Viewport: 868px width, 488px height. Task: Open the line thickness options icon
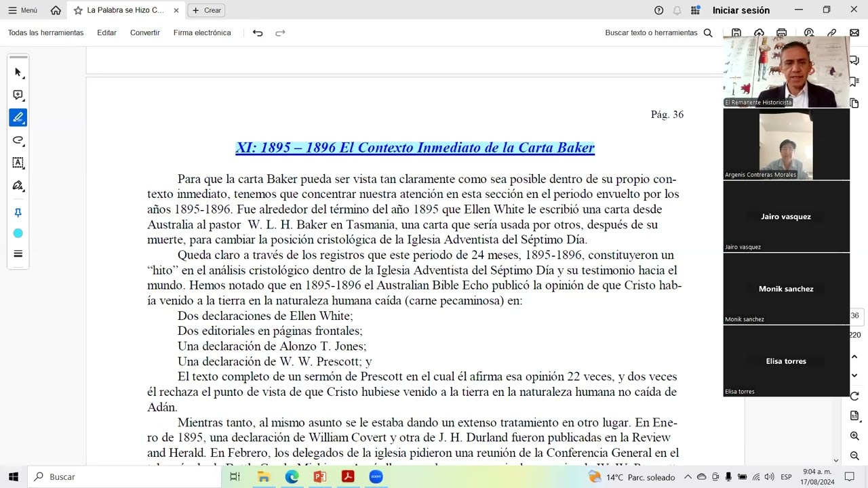(x=18, y=254)
